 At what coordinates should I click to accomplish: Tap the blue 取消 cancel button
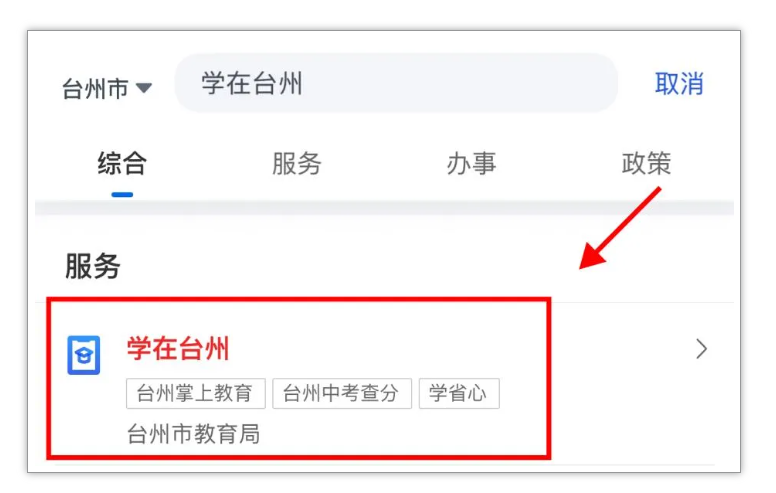[679, 83]
